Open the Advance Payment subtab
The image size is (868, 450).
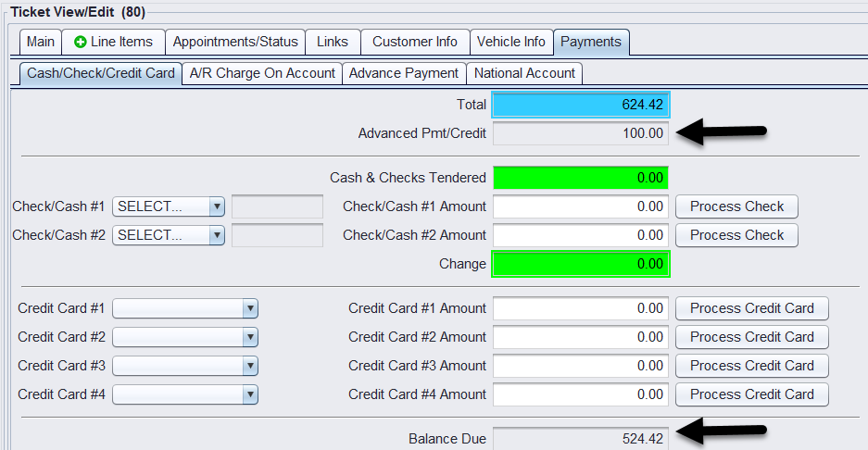coord(403,73)
